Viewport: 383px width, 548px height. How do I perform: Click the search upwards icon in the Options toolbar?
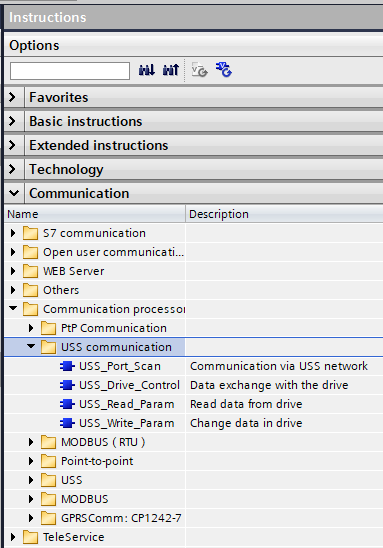click(171, 70)
